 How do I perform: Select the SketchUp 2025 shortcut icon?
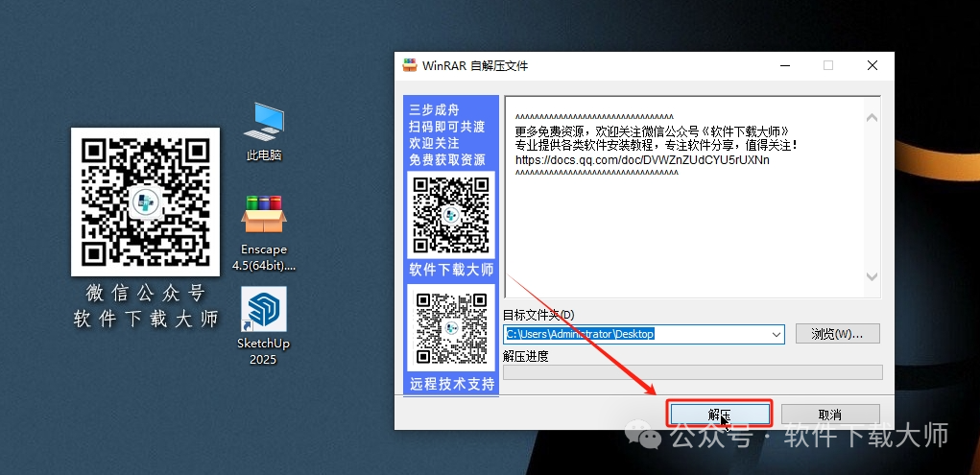click(263, 325)
